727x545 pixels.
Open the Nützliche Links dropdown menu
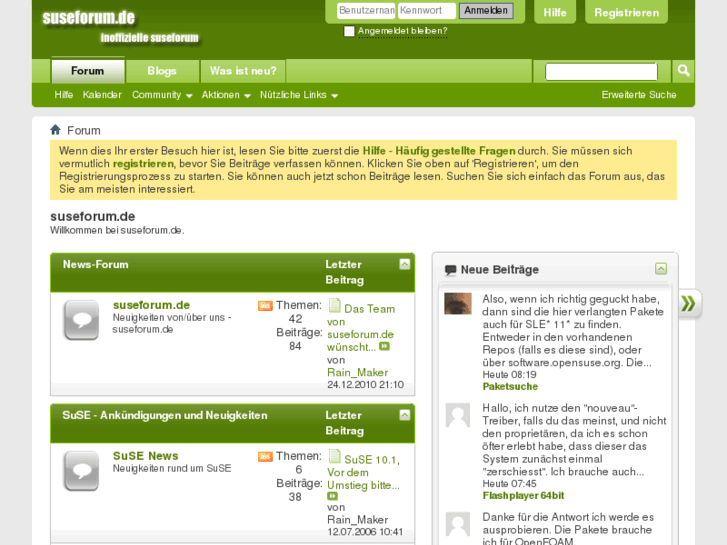pyautogui.click(x=299, y=95)
